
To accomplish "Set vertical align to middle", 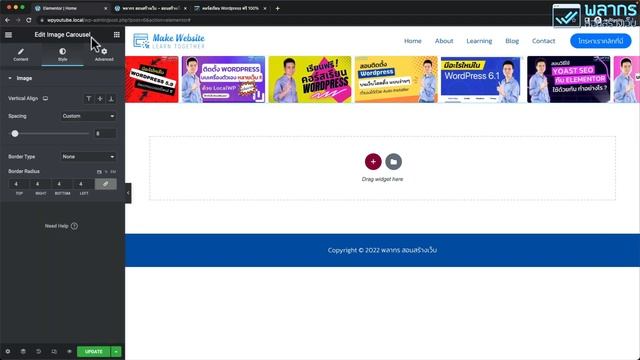I will point(100,99).
